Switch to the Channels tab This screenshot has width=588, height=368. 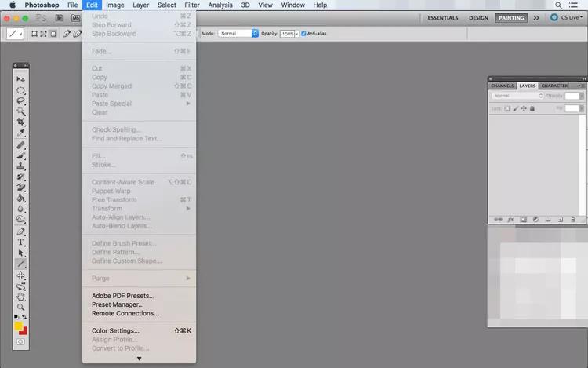502,86
